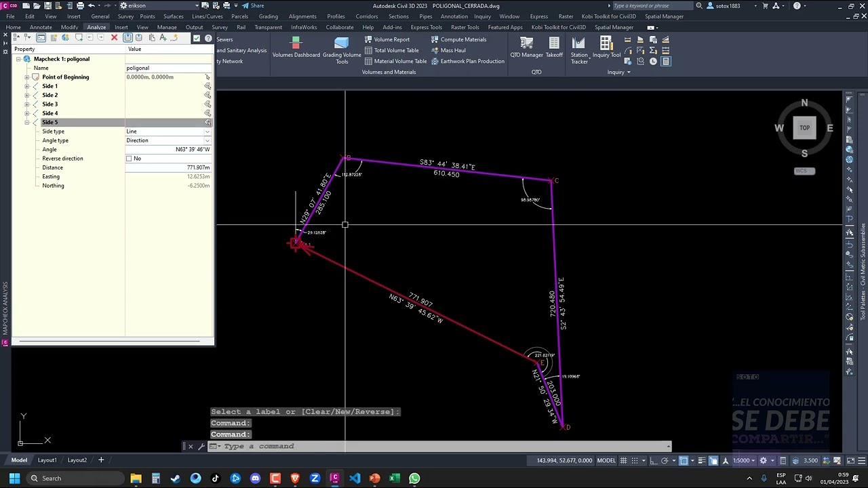The image size is (868, 488).
Task: Click Total Volume Table
Action: [391, 50]
